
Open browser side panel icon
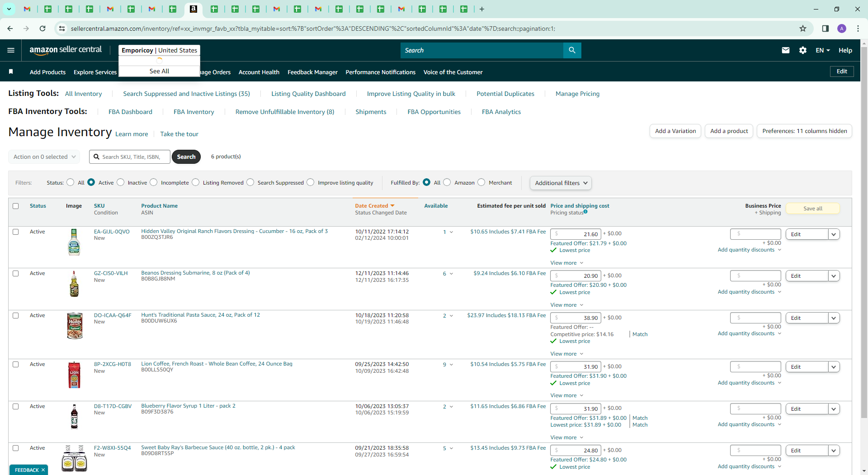coord(825,28)
